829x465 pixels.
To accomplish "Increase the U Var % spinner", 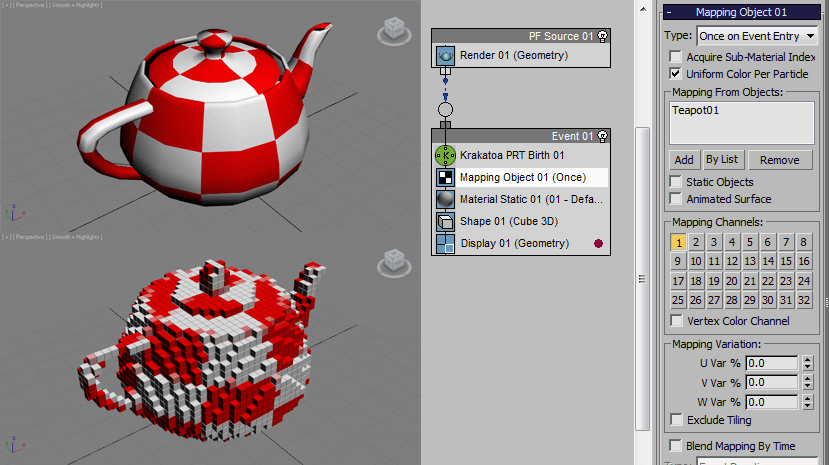I will click(x=808, y=359).
